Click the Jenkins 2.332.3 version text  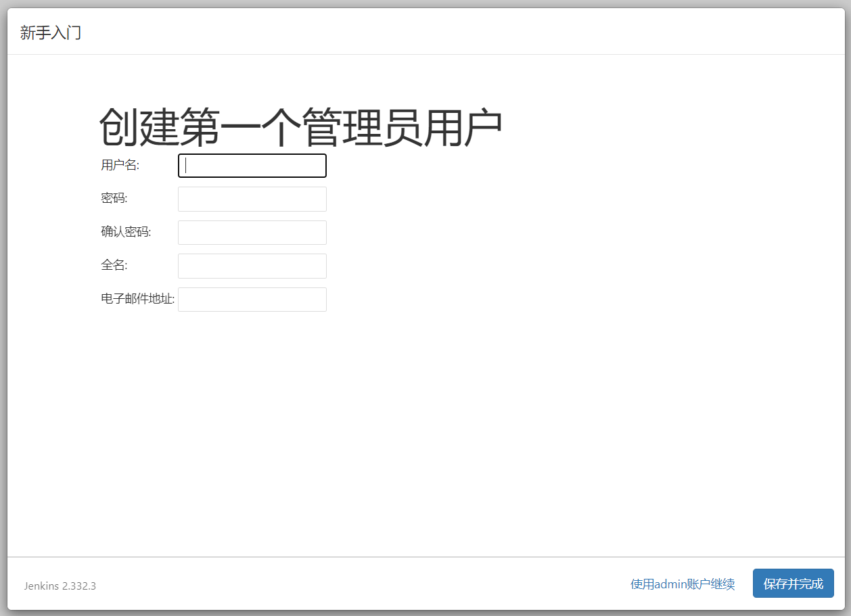(x=60, y=586)
